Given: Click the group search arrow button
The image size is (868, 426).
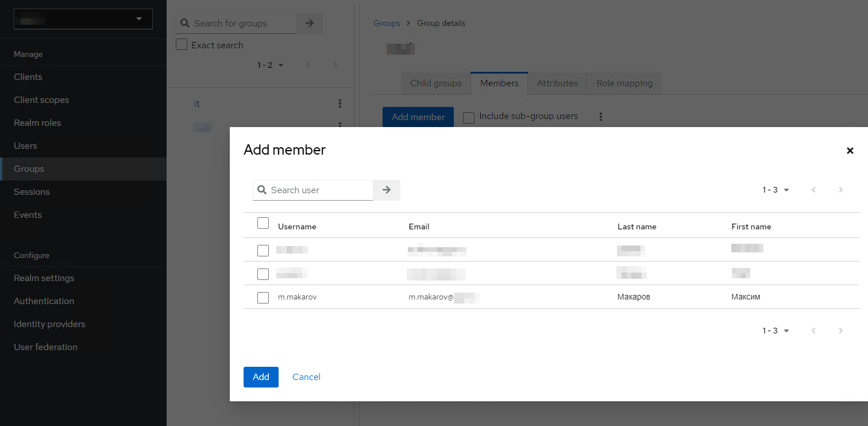Looking at the screenshot, I should click(310, 23).
